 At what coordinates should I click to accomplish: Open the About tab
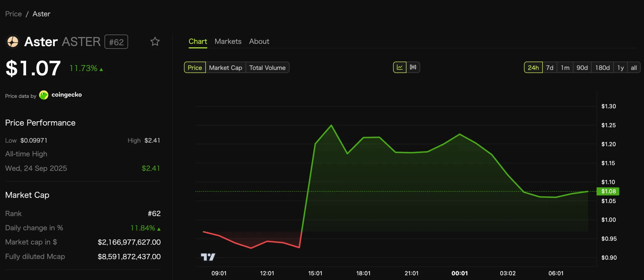pyautogui.click(x=259, y=41)
